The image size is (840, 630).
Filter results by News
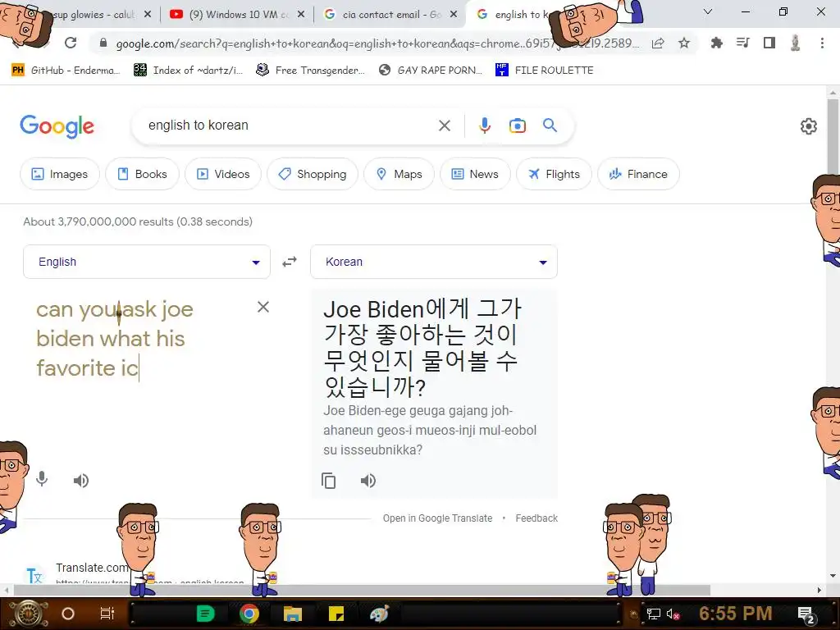pyautogui.click(x=475, y=174)
